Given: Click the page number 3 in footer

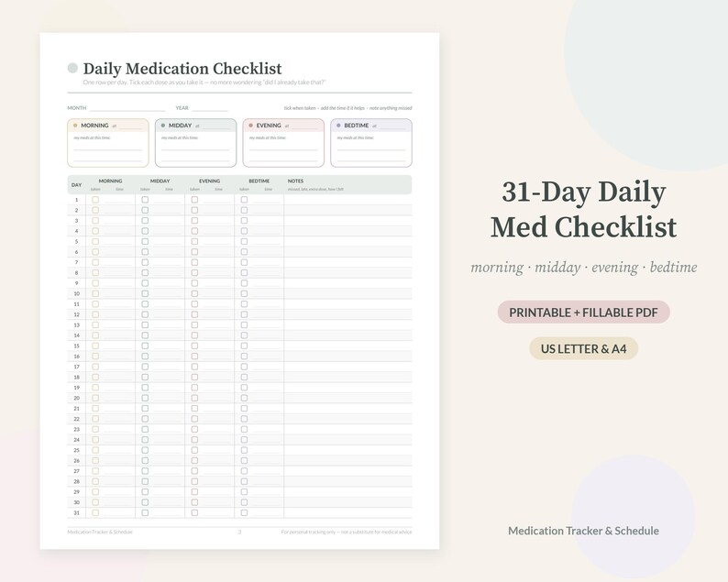Looking at the screenshot, I should coord(239,532).
